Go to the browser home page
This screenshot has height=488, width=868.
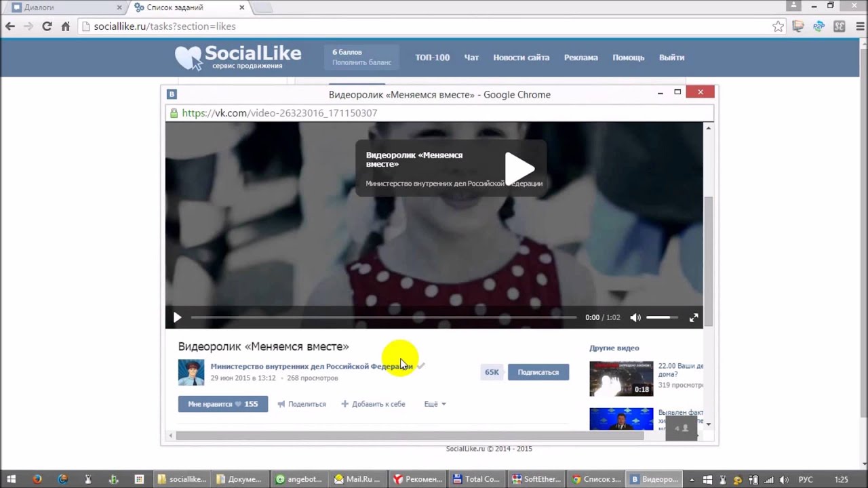65,26
